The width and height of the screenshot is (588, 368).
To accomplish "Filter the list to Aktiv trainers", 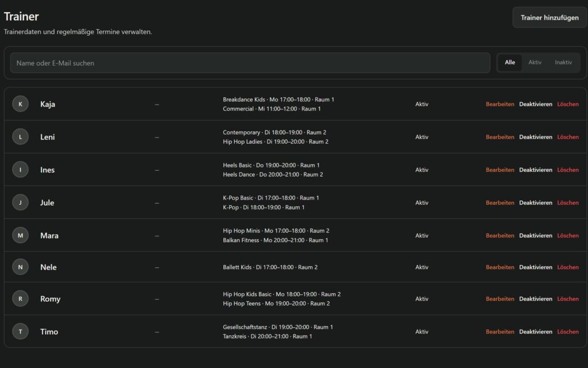I will pyautogui.click(x=535, y=62).
